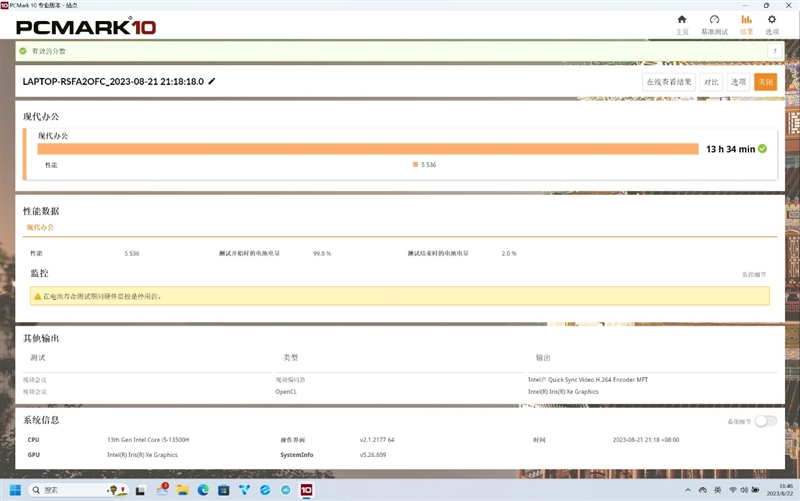Viewport: 800px width, 501px height.
Task: Click the cloud sync tray icon
Action: tap(703, 490)
